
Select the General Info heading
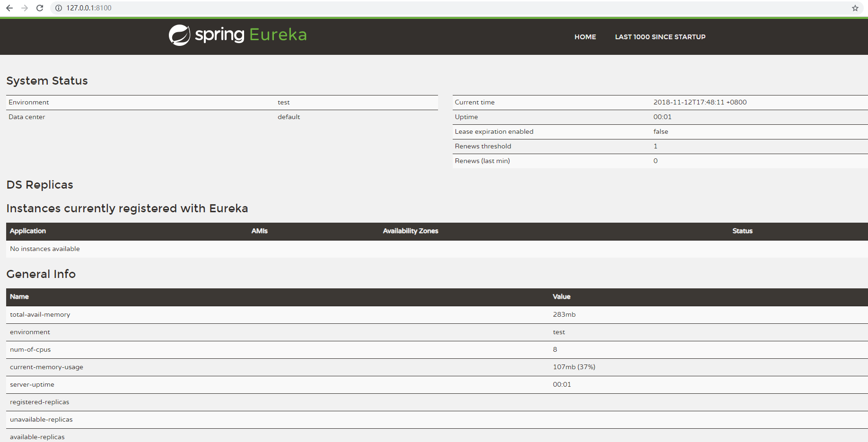(x=41, y=274)
